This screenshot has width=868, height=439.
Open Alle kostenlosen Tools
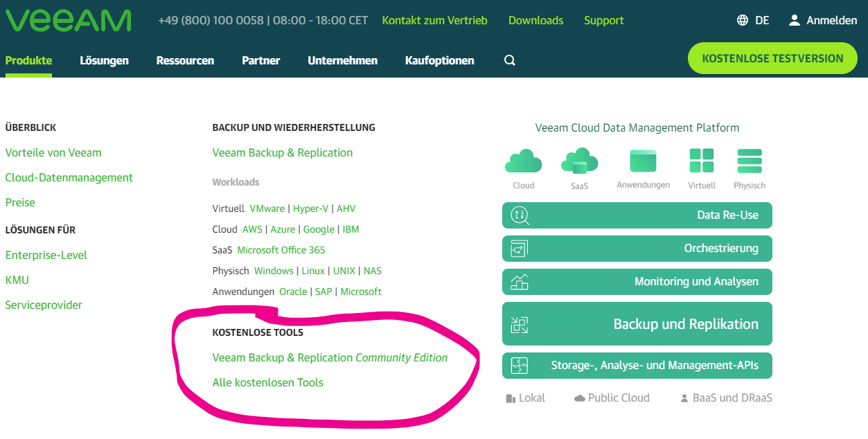click(268, 382)
